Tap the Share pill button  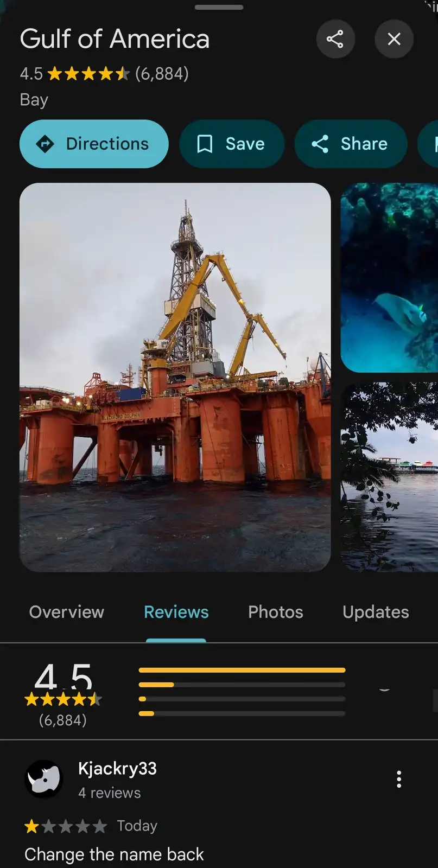click(x=351, y=144)
